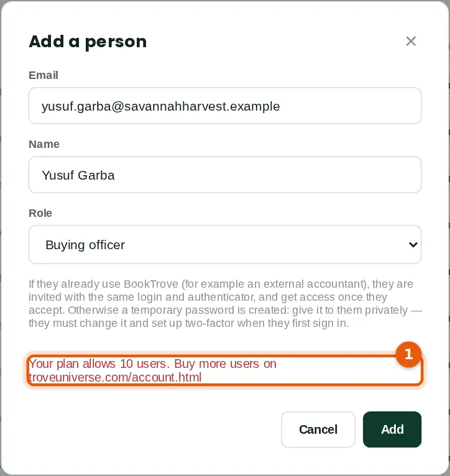
Task: Click the Email field label
Action: coord(44,75)
